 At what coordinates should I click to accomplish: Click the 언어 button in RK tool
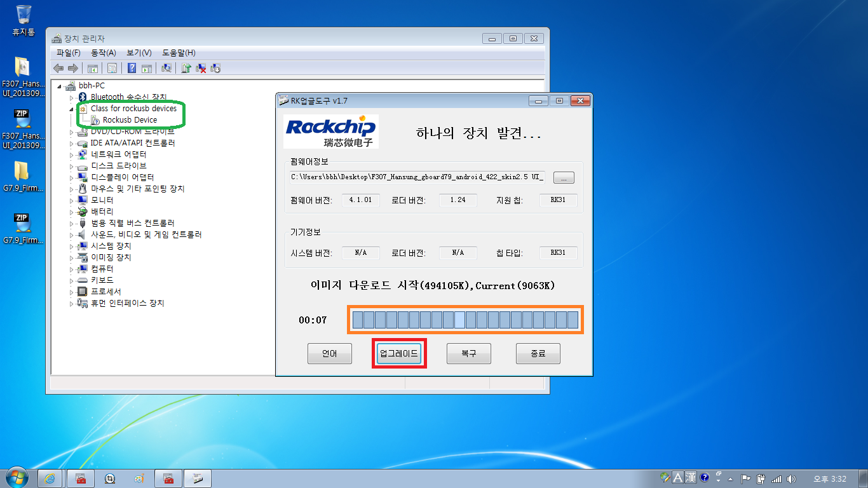(x=330, y=354)
